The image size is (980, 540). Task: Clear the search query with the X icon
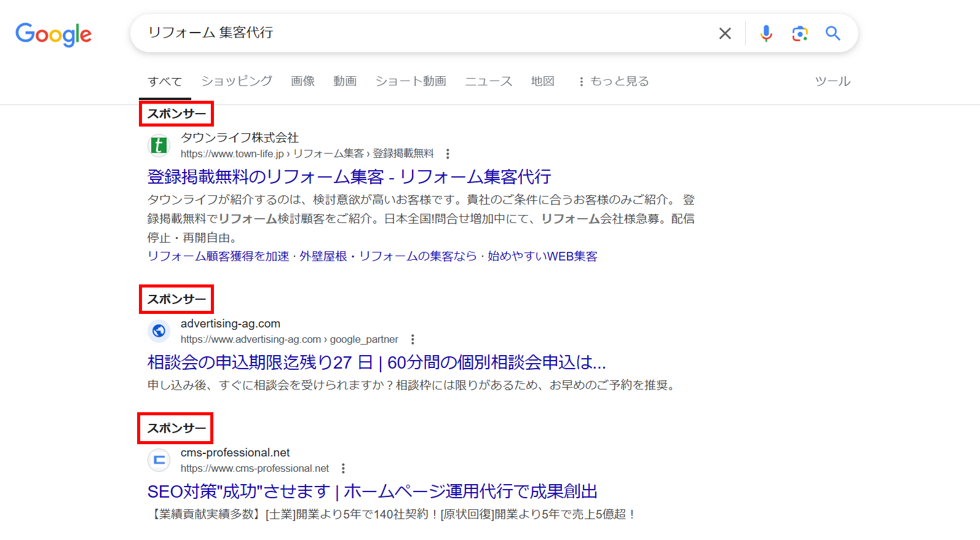pos(725,33)
